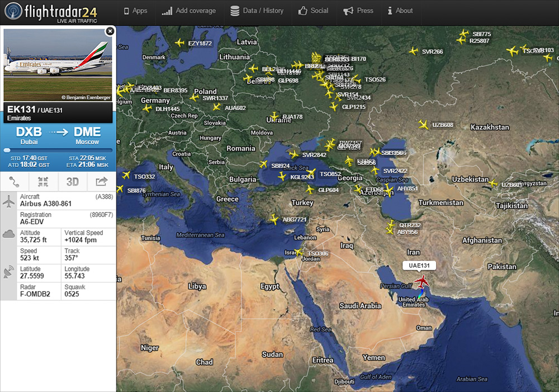Close the EK131 flight details panel
This screenshot has width=559, height=392.
[x=110, y=31]
